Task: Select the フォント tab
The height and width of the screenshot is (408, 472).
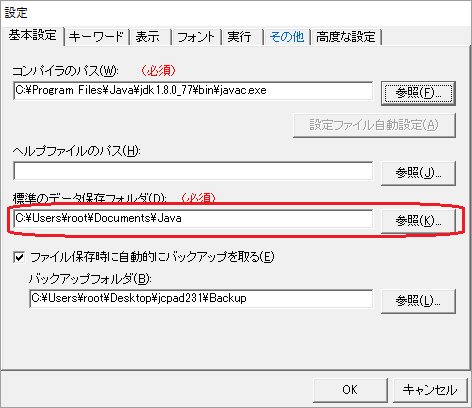Action: coord(197,36)
